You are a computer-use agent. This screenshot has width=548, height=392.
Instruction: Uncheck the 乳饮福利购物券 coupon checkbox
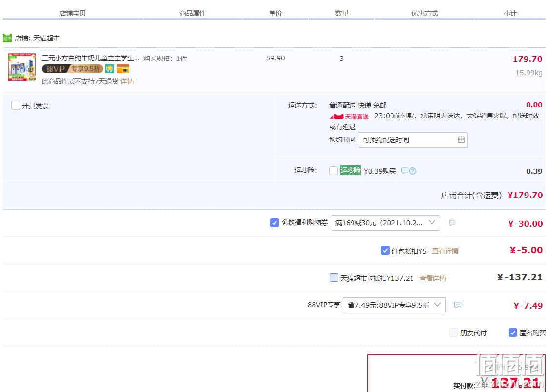tap(274, 222)
